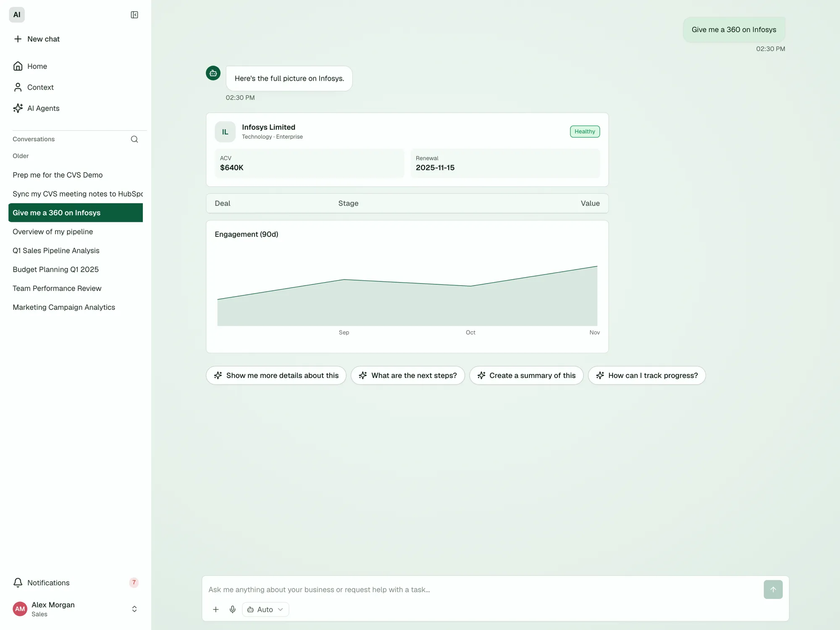This screenshot has width=840, height=630.
Task: Click the IL company avatar
Action: pyautogui.click(x=225, y=132)
